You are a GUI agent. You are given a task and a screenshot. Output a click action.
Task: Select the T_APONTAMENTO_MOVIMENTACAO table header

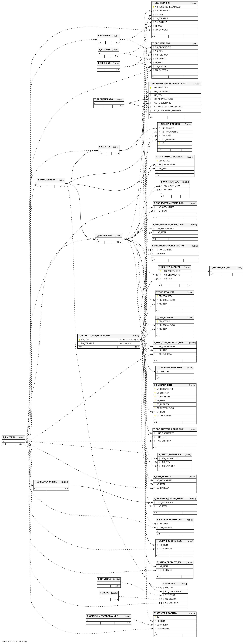pos(168,84)
